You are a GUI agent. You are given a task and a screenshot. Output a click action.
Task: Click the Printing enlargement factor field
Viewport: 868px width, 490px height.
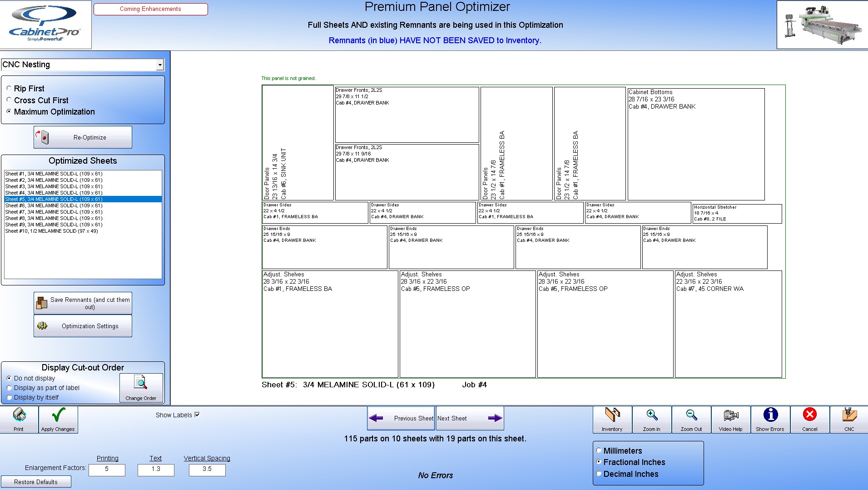pos(107,470)
